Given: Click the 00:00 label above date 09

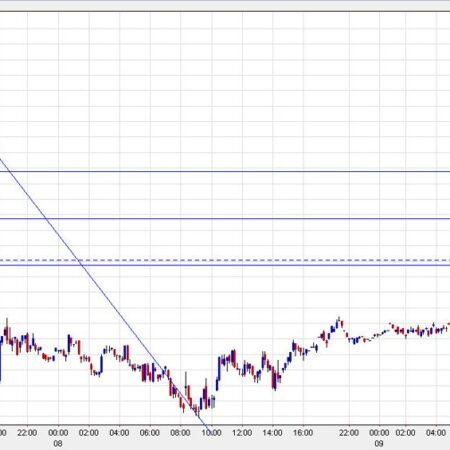Looking at the screenshot, I should coord(379,433).
